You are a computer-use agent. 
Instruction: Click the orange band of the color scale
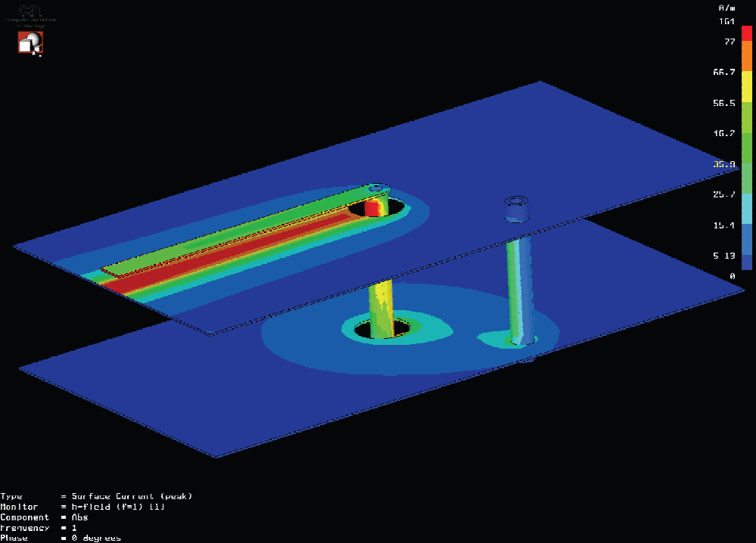click(x=746, y=56)
